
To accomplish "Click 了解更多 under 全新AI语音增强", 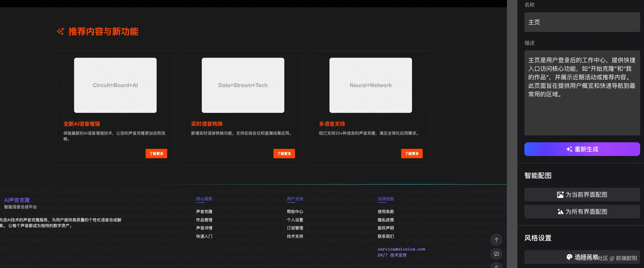I will 156,153.
